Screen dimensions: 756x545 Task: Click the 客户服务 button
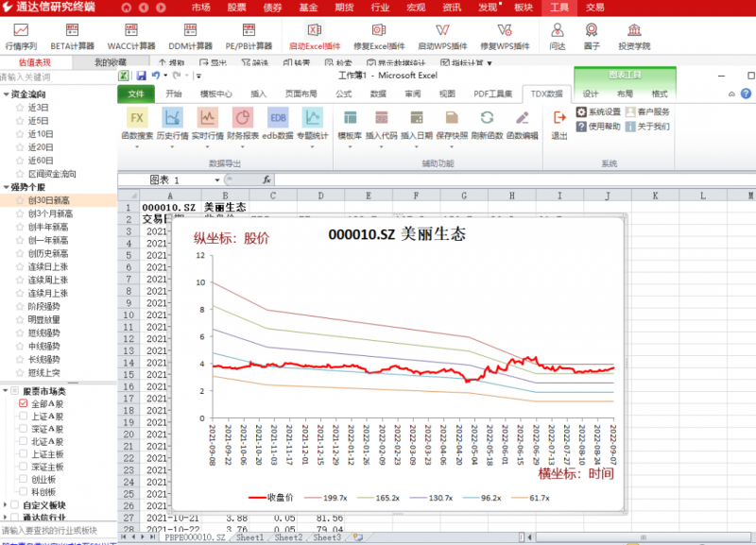[x=647, y=111]
